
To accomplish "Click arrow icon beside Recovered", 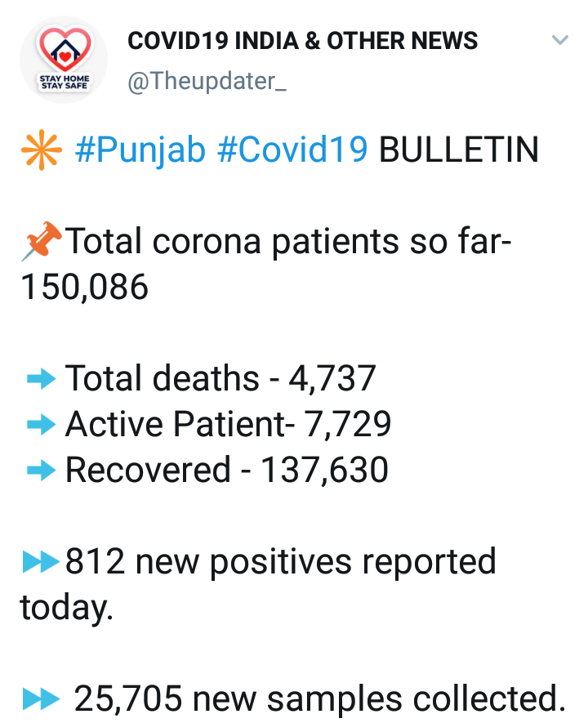I will point(41,471).
